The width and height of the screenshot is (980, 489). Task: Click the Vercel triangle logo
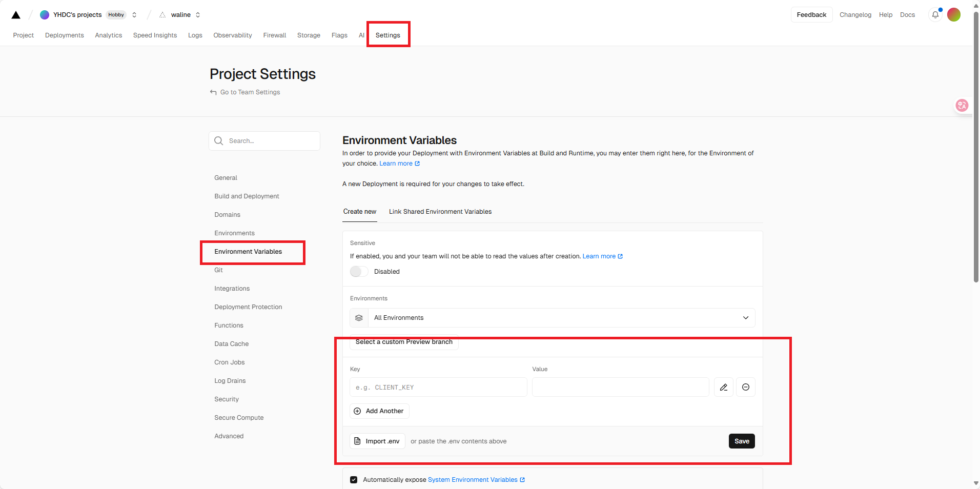click(x=16, y=15)
